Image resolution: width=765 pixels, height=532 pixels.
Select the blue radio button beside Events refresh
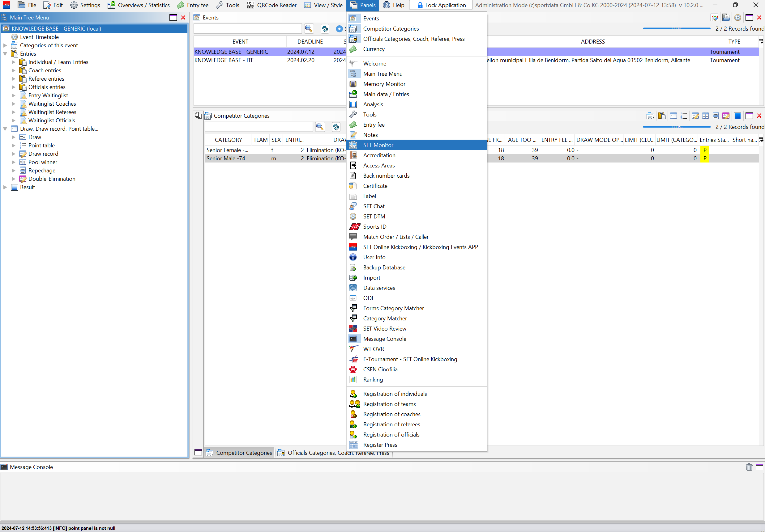(339, 29)
